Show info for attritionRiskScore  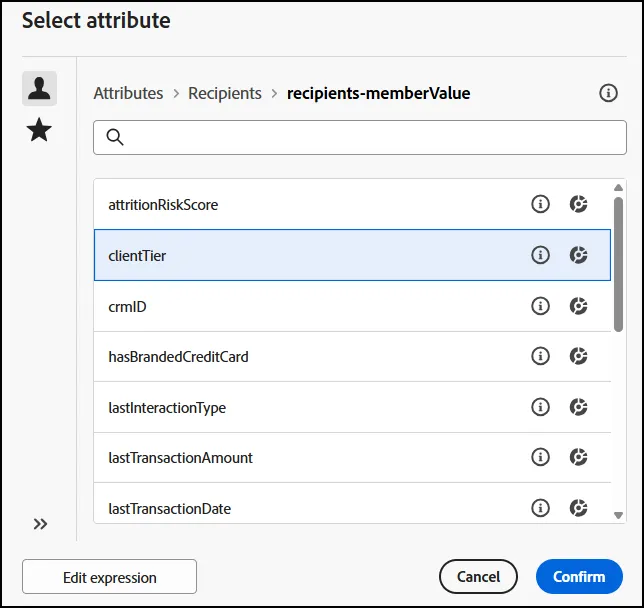click(x=540, y=204)
